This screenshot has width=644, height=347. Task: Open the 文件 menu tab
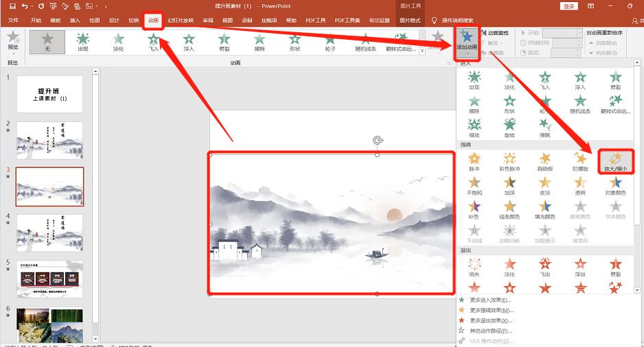[14, 21]
